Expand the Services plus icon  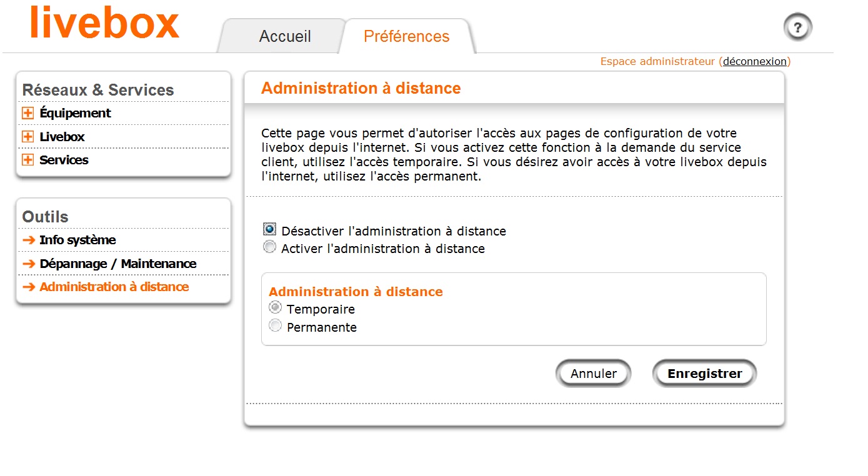(x=27, y=160)
